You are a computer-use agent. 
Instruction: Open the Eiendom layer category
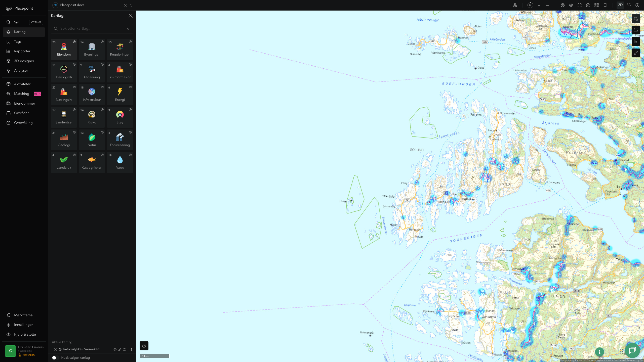coord(64,49)
